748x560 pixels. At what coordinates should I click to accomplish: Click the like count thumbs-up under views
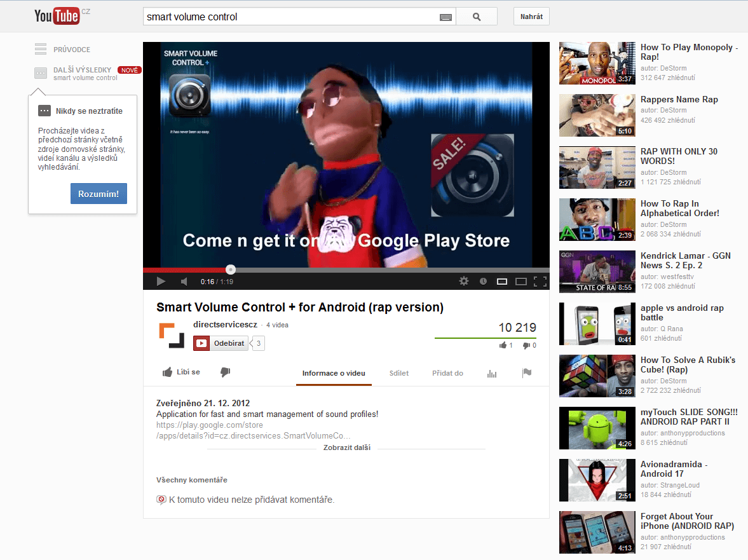coord(503,345)
